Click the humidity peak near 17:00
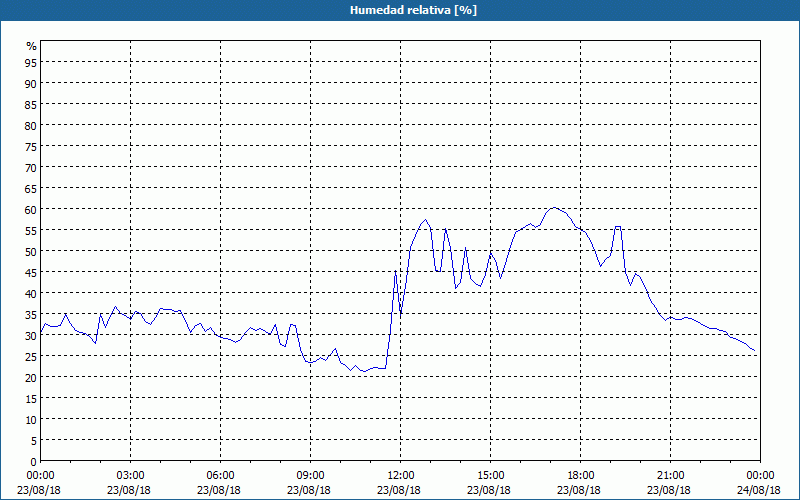Image resolution: width=800 pixels, height=500 pixels. (555, 208)
